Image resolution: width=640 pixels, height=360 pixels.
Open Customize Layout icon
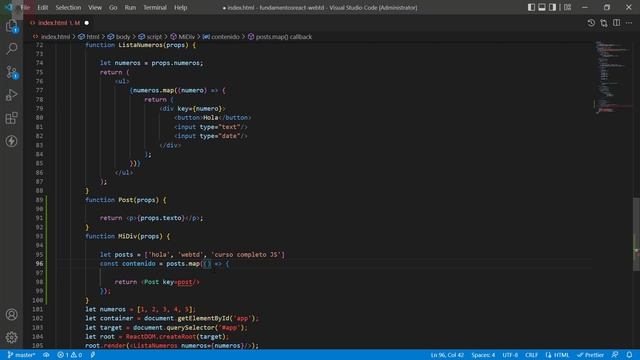(567, 7)
